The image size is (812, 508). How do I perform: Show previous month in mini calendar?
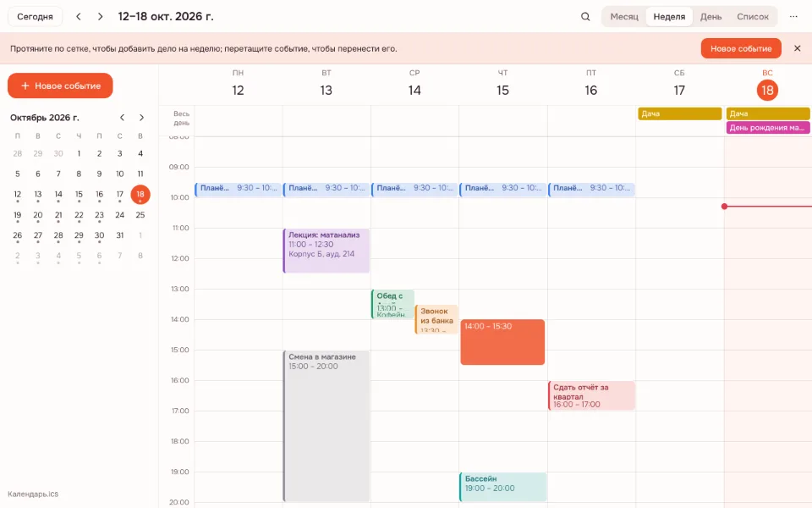[122, 118]
